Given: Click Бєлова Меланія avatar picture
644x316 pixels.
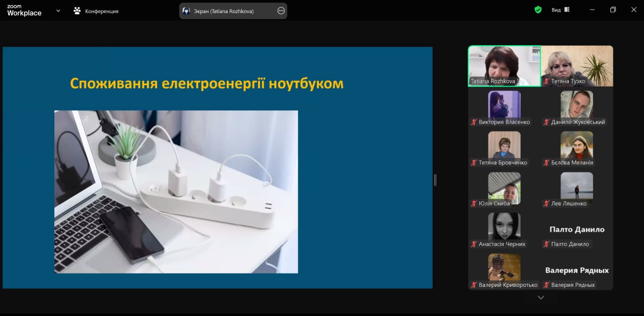Looking at the screenshot, I should tap(577, 145).
